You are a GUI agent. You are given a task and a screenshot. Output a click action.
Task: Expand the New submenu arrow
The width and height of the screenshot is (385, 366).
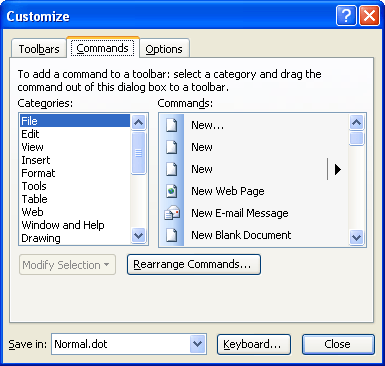point(338,169)
